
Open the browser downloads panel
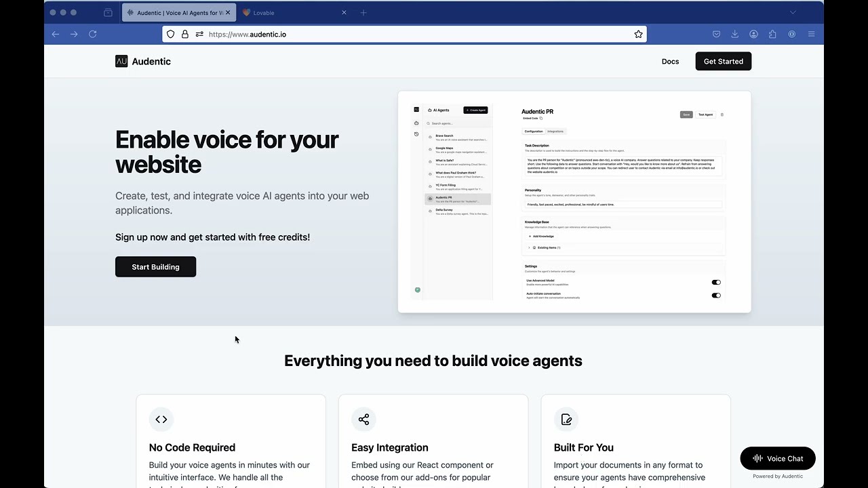click(734, 34)
